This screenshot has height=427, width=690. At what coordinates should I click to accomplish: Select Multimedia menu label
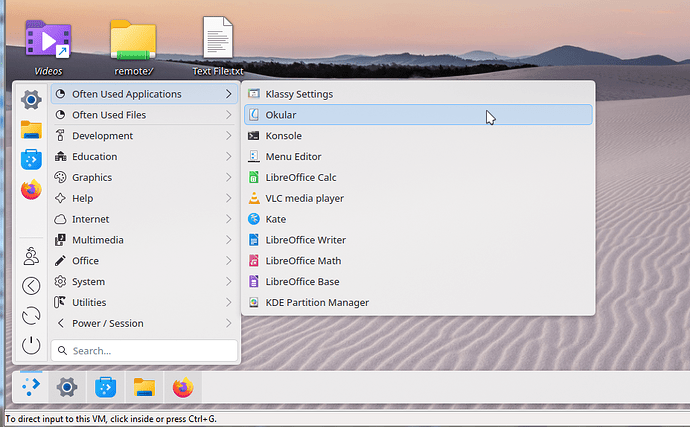coord(98,240)
